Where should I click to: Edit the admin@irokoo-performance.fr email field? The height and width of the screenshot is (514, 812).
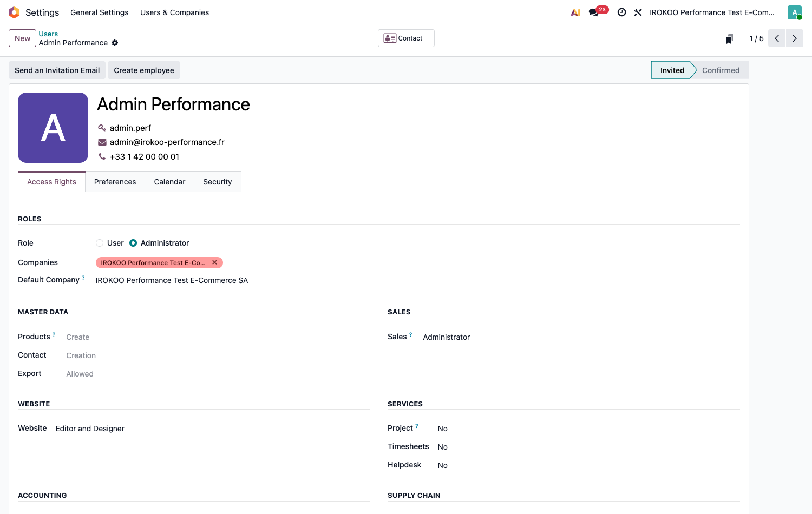(167, 142)
